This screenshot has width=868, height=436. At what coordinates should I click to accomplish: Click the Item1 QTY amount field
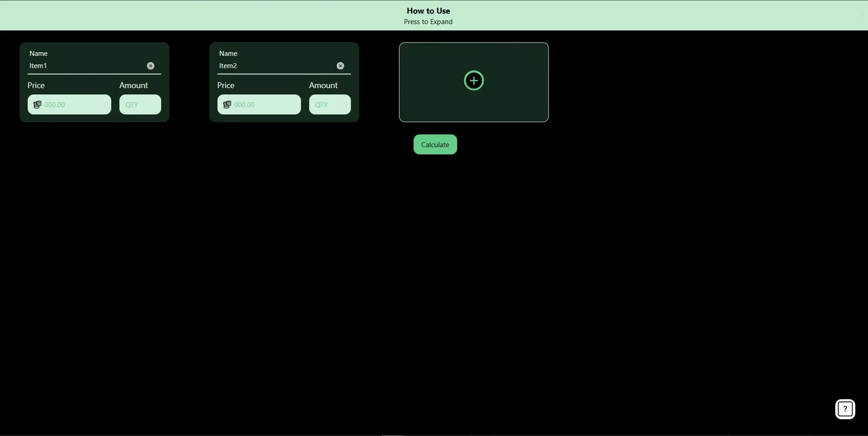(x=140, y=105)
